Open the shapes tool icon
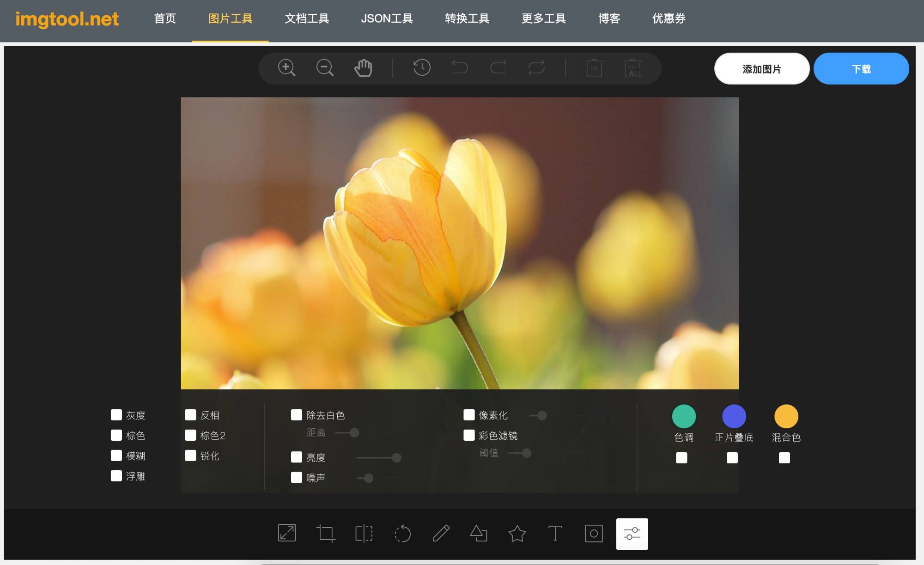924x565 pixels. 479,534
